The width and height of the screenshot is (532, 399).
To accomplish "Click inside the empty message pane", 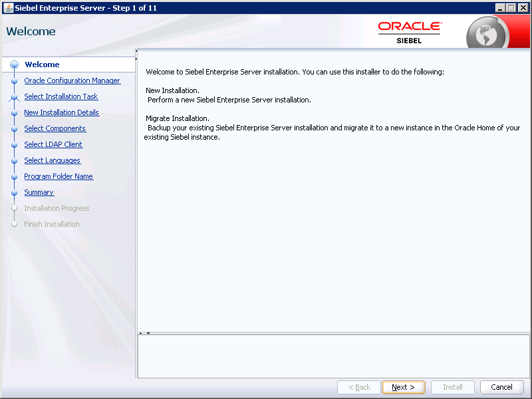I will 334,356.
